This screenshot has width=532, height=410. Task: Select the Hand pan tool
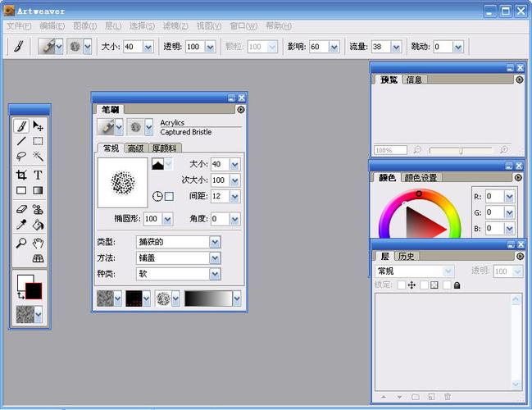[x=38, y=243]
